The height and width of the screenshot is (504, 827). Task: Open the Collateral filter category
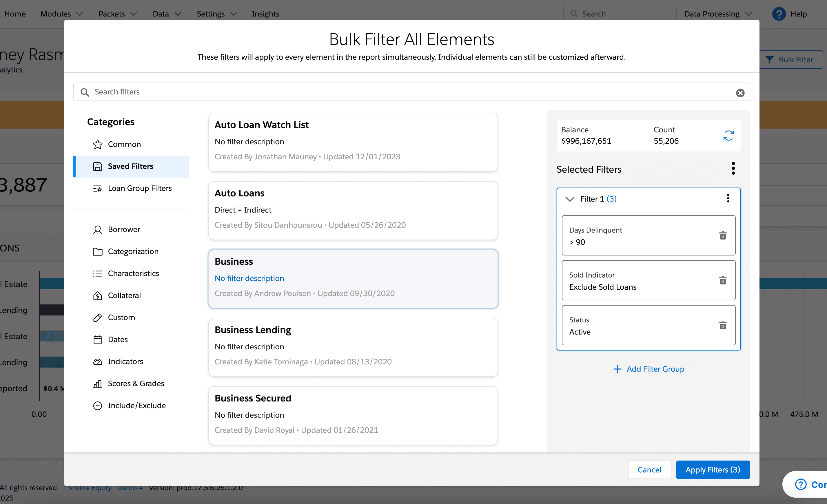[x=124, y=295]
